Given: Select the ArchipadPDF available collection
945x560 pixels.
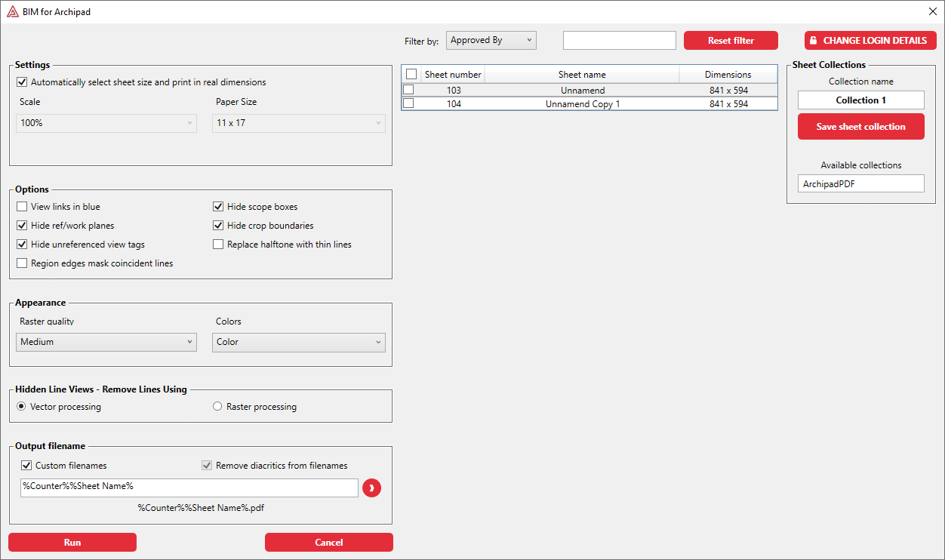Looking at the screenshot, I should [861, 183].
